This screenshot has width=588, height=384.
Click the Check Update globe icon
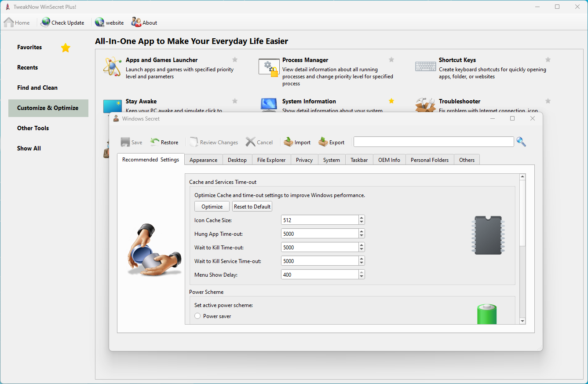(x=45, y=22)
